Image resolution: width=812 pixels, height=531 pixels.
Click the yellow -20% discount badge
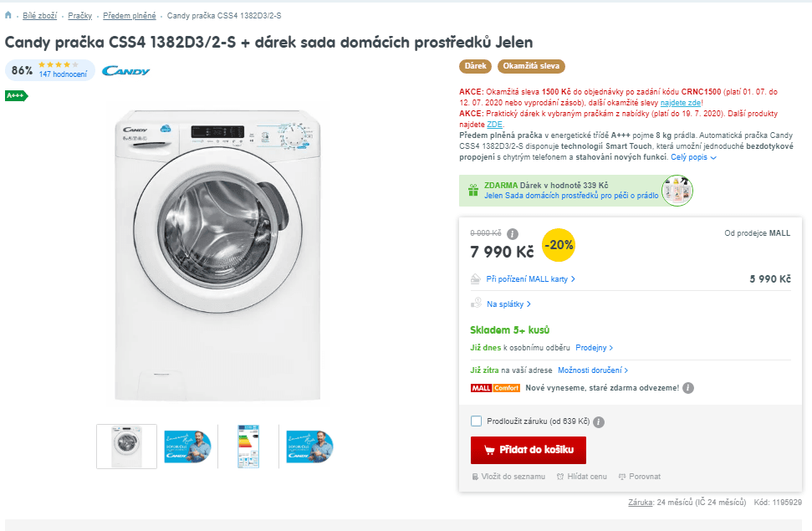point(559,245)
